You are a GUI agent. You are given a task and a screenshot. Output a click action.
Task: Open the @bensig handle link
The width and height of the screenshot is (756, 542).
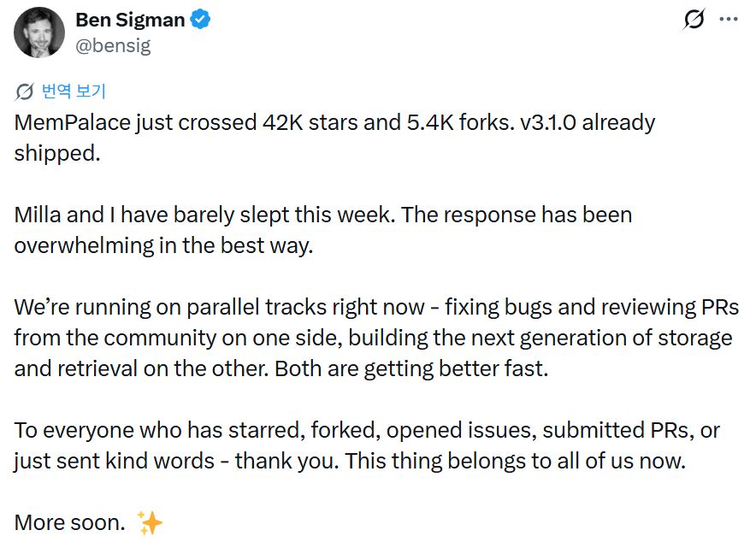(113, 45)
